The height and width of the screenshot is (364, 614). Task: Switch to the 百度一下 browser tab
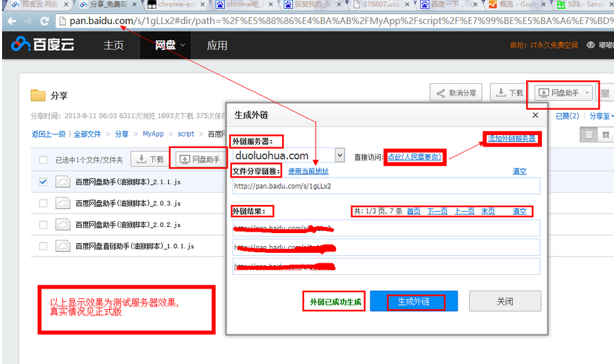449,5
